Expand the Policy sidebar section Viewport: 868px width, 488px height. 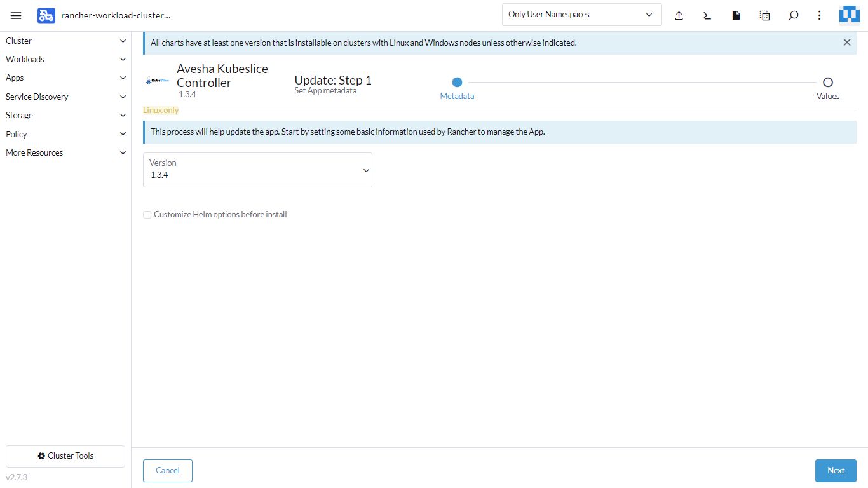[65, 134]
